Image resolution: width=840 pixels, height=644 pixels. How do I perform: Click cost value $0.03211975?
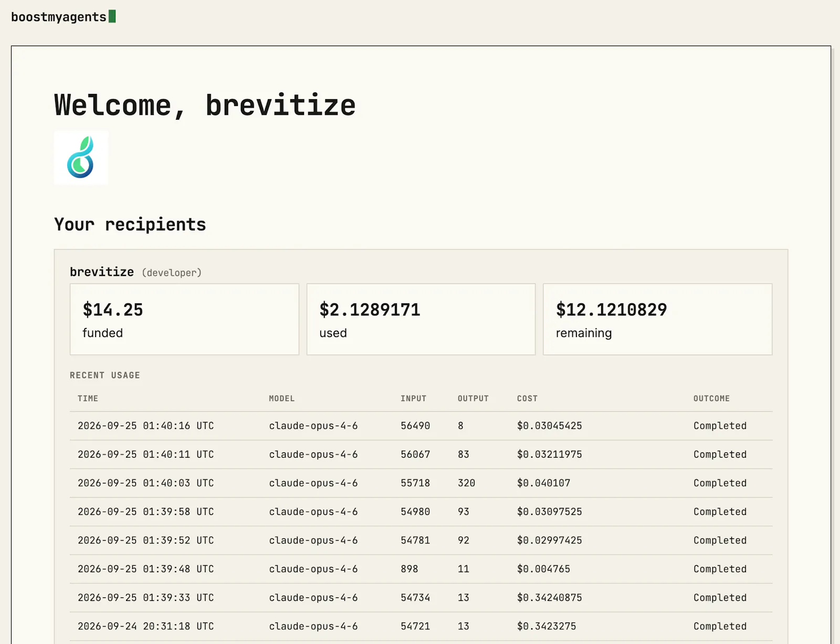click(550, 455)
